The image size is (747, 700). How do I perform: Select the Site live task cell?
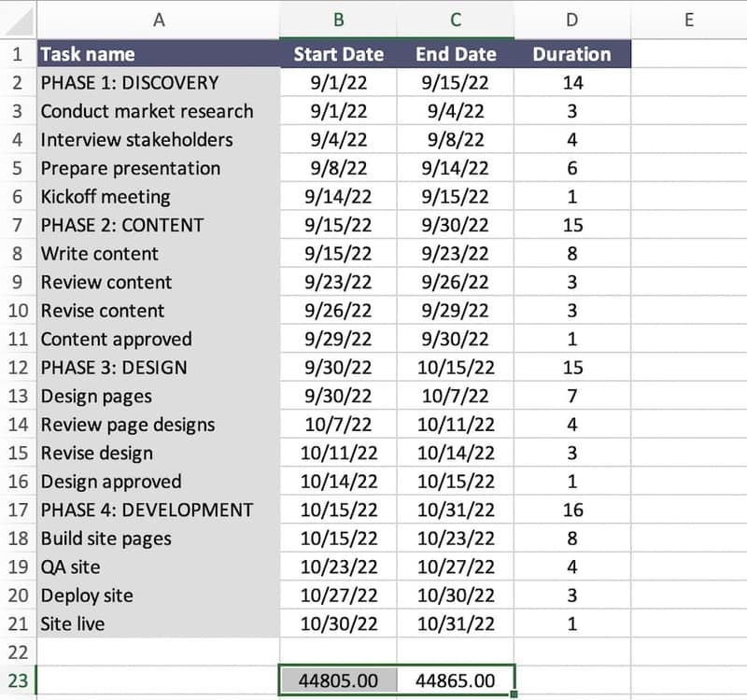pos(157,623)
